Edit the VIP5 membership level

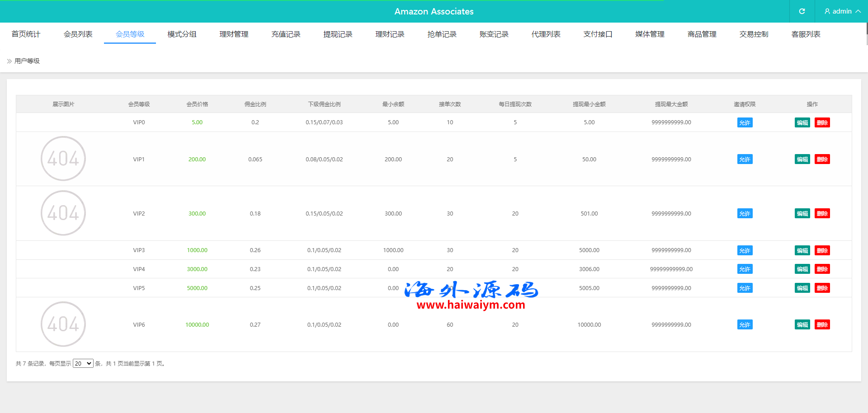click(x=802, y=288)
